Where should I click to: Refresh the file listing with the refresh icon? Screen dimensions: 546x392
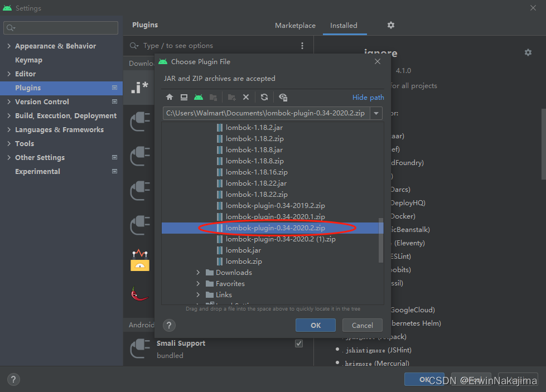(x=264, y=97)
